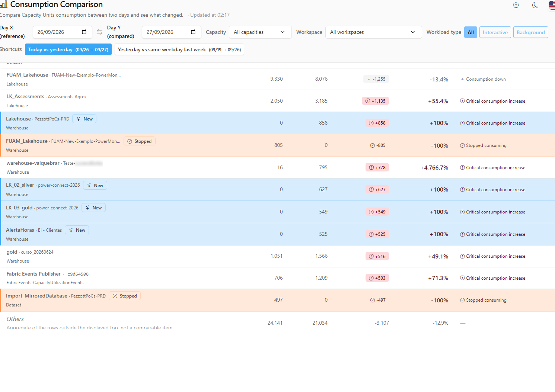Click the Stopped badge icon for Import_MirroredDatabase

[115, 296]
